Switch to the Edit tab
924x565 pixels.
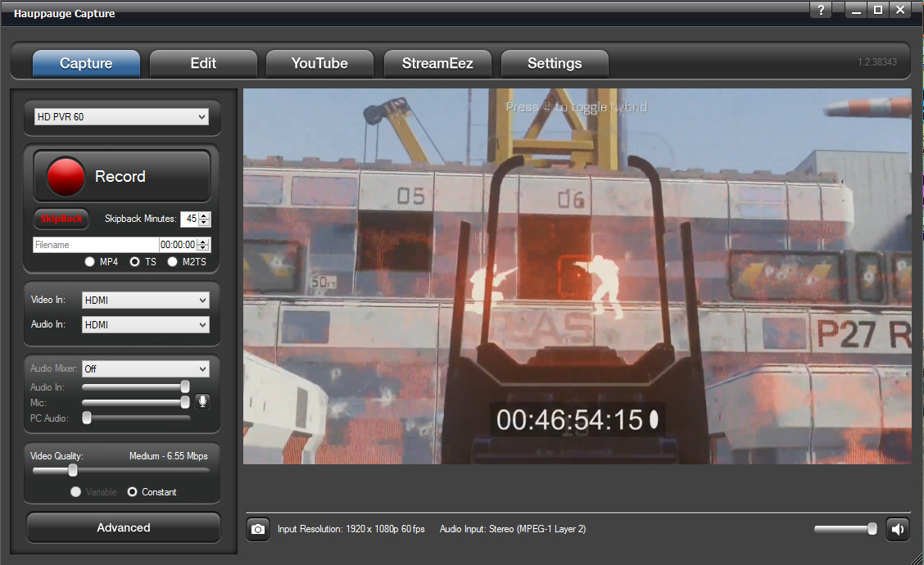(203, 64)
